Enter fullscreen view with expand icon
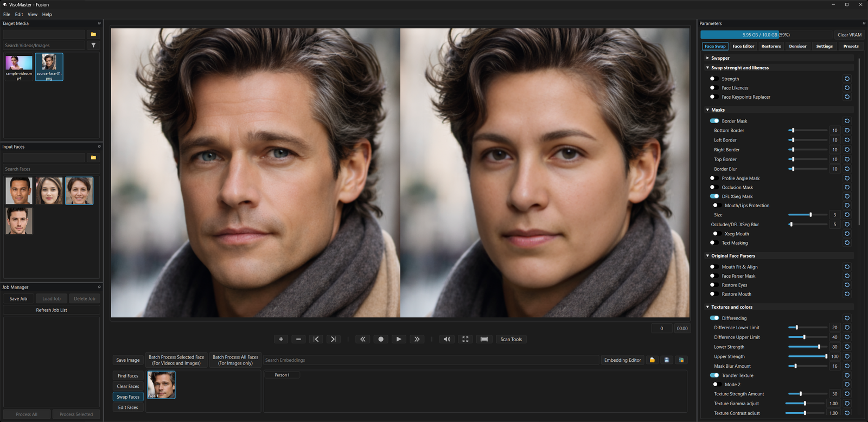The height and width of the screenshot is (422, 868). [465, 339]
